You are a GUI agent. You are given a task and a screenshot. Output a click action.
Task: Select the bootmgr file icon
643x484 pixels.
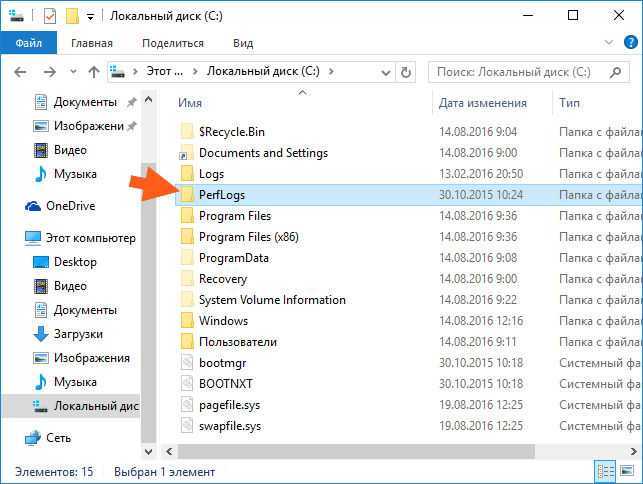[187, 363]
